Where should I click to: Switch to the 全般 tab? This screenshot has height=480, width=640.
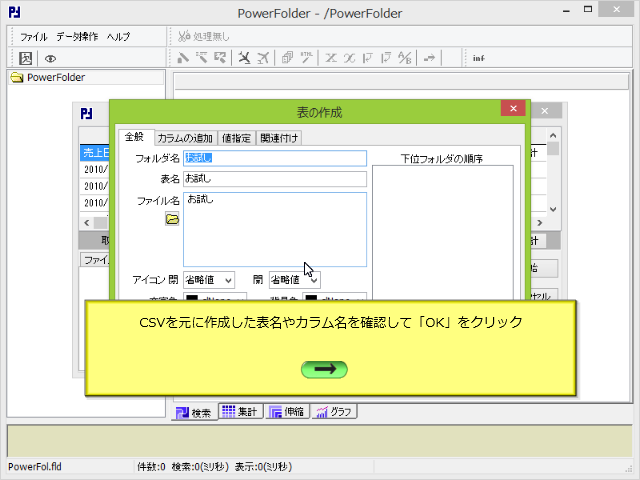[134, 137]
